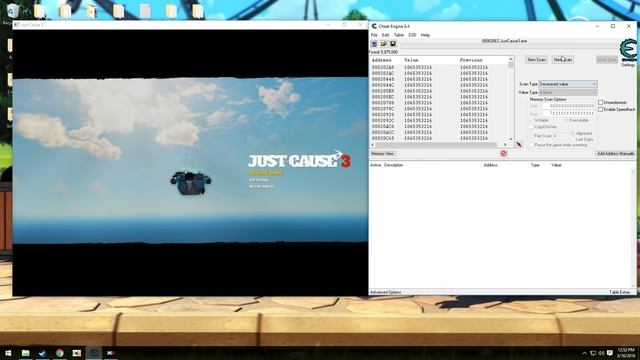Click the Description column header
Screen dimensions: 640x360
point(393,165)
